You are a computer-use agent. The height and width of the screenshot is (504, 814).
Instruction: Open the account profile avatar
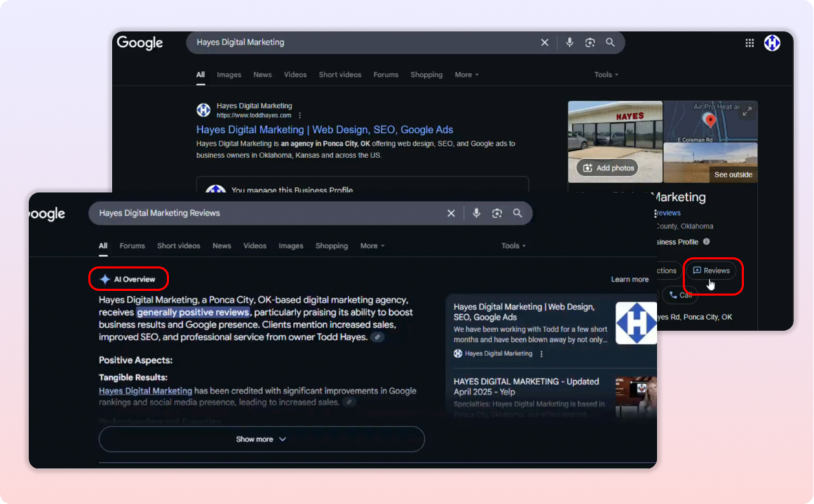772,43
